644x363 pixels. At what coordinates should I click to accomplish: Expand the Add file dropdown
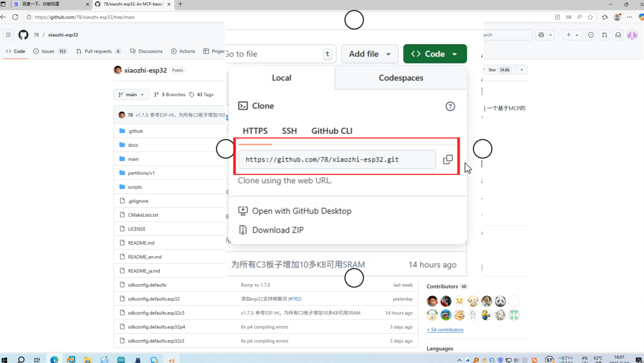(370, 54)
